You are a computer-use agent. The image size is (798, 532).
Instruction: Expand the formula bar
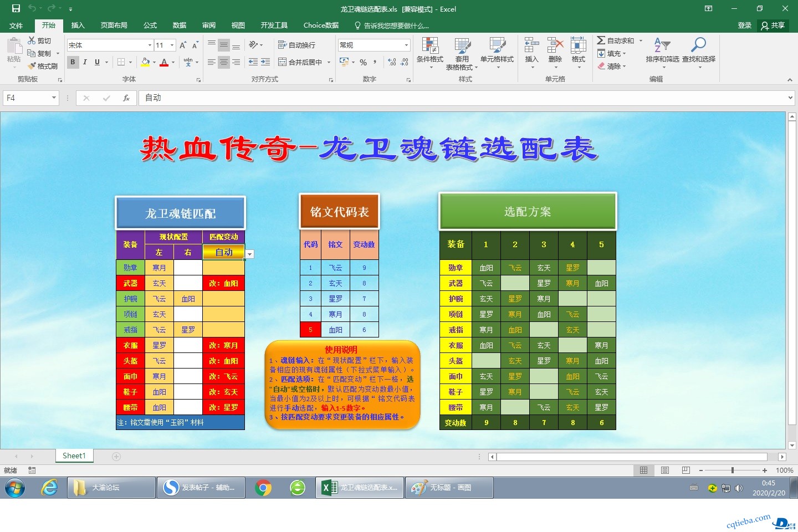point(790,98)
